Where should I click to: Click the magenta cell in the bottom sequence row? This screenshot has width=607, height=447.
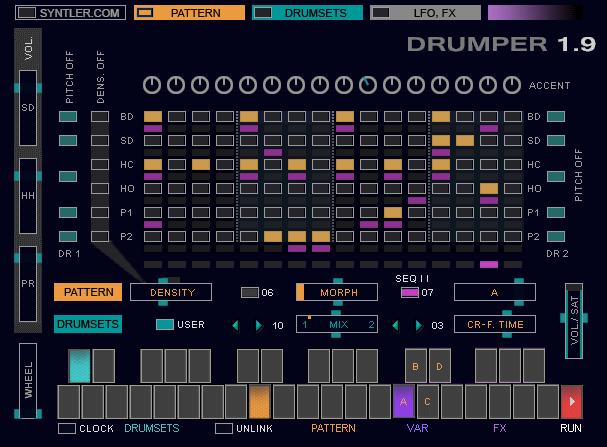489,265
